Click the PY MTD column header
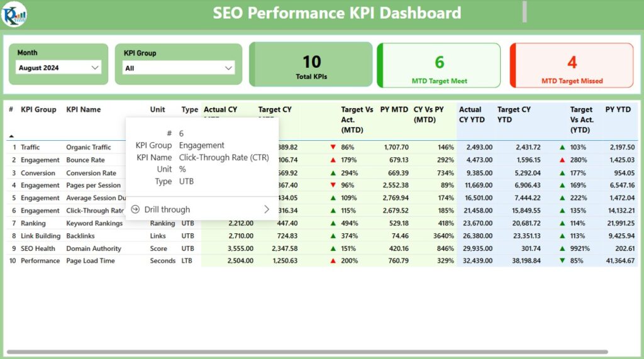The height and width of the screenshot is (359, 644). coord(394,109)
